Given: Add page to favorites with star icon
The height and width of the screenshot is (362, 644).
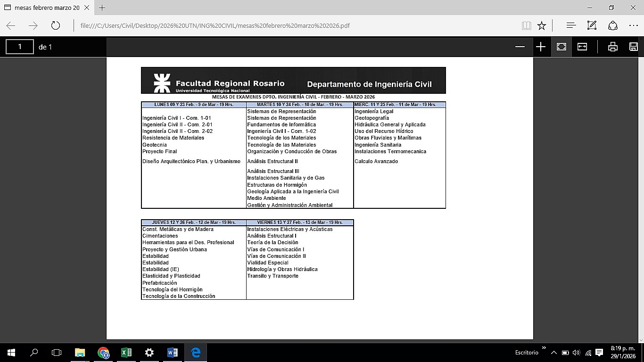Looking at the screenshot, I should (x=542, y=26).
